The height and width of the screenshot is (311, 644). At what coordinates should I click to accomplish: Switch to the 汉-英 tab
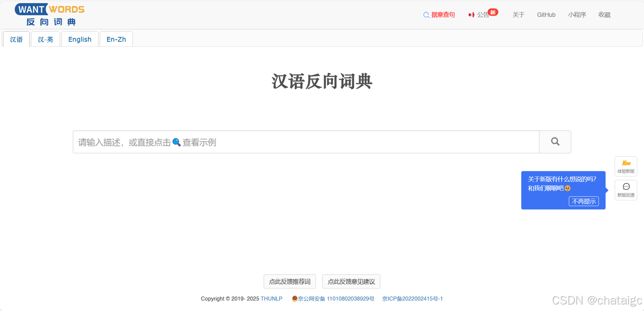tap(46, 39)
